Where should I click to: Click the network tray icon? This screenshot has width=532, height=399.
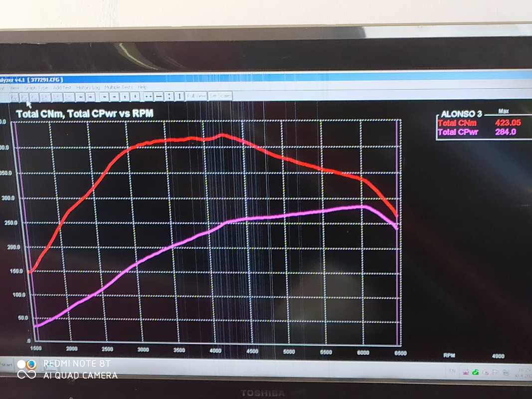[x=506, y=373]
